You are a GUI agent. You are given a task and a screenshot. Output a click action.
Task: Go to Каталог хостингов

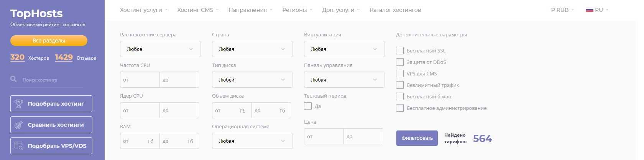[x=395, y=10]
